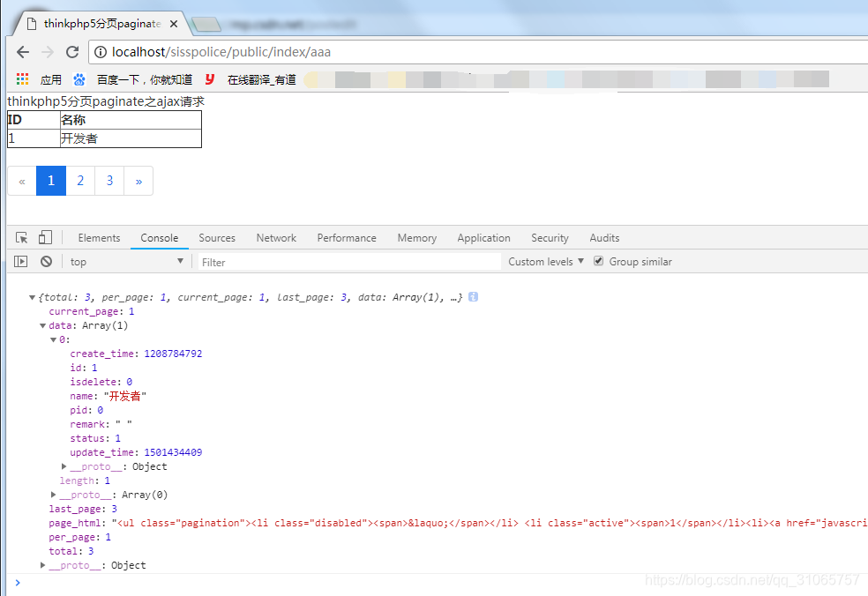The image size is (868, 596).
Task: Click the console Filter field
Action: [x=349, y=262]
